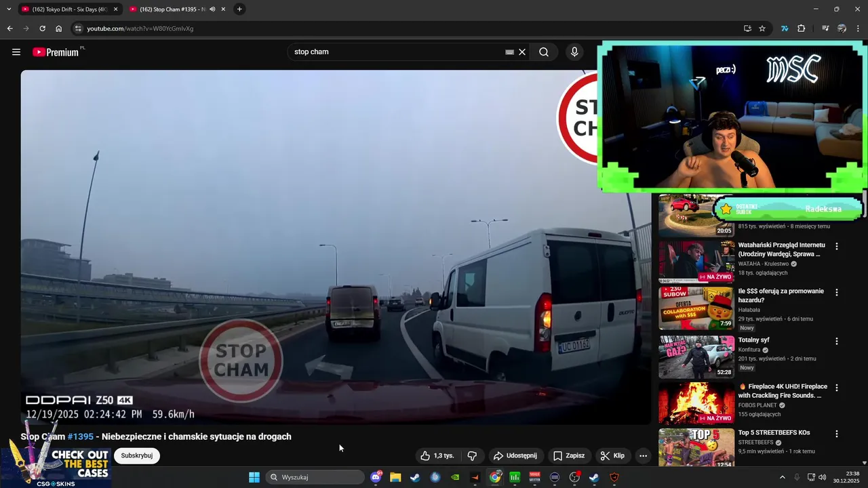Open the #1395 hashtag link in title

click(x=81, y=436)
